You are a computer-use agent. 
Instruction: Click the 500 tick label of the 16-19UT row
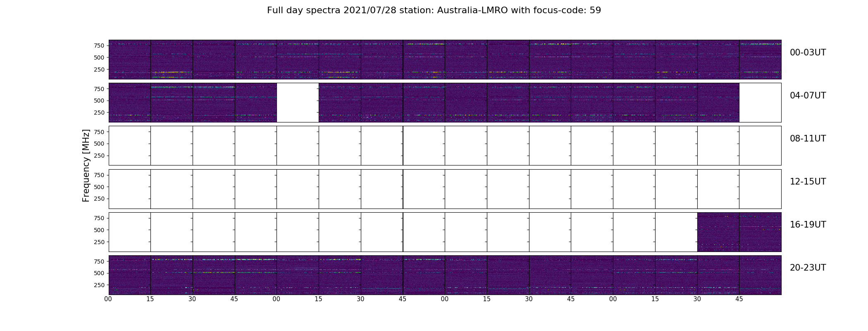pos(99,230)
